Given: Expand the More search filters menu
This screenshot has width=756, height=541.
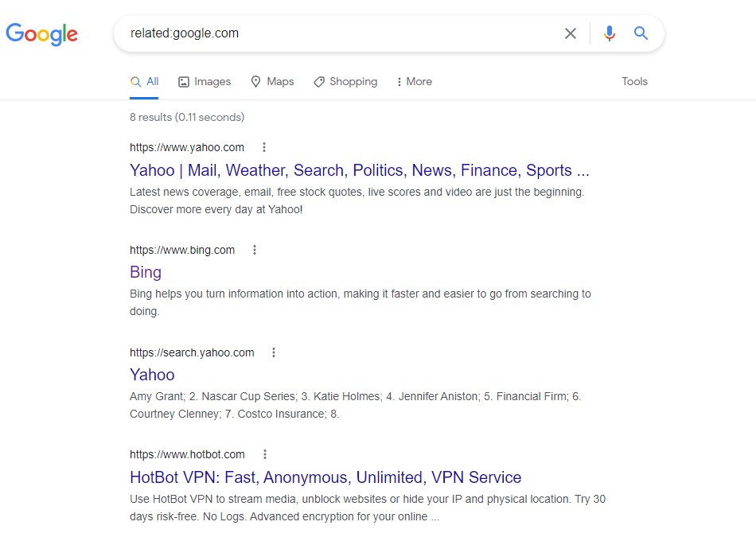Looking at the screenshot, I should 414,81.
